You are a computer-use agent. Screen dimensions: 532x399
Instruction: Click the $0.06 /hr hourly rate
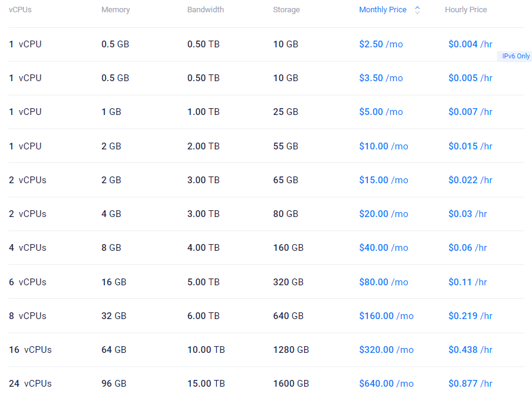467,248
